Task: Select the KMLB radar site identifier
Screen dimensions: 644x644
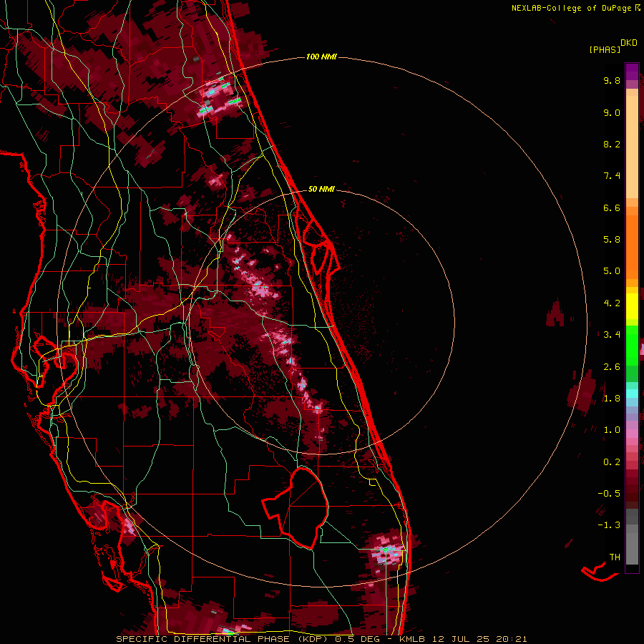Action: tap(412, 639)
